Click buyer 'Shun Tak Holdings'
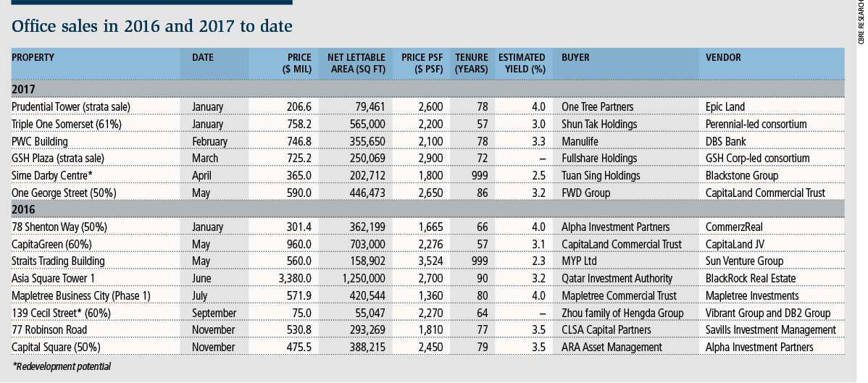 [x=599, y=124]
